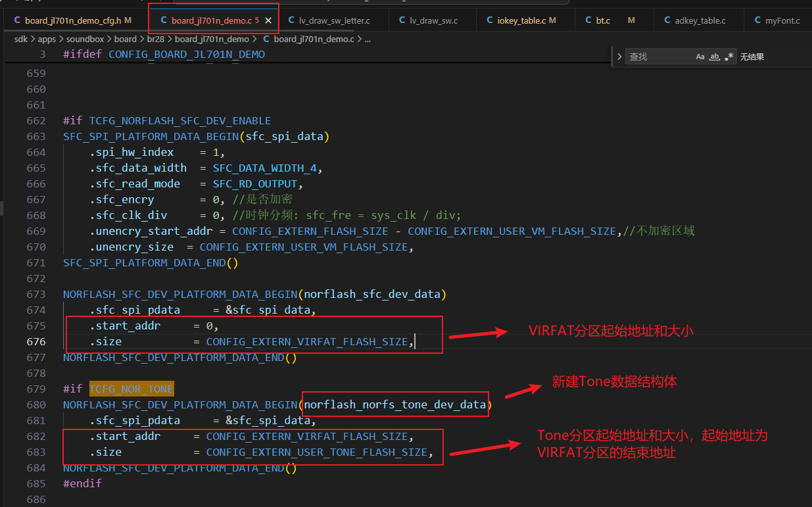
Task: Switch to lv_draw_sw.c tab
Action: click(433, 21)
